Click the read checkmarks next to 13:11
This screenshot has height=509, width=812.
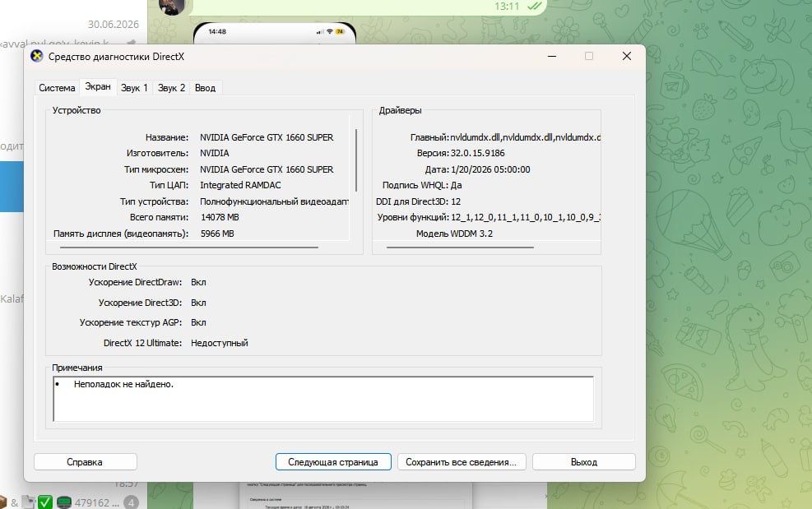coord(534,7)
